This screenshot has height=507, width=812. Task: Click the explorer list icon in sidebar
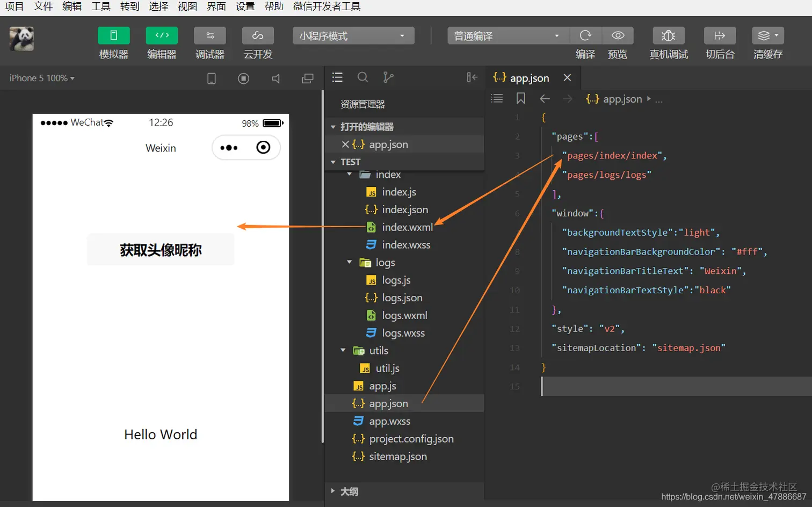coord(337,77)
